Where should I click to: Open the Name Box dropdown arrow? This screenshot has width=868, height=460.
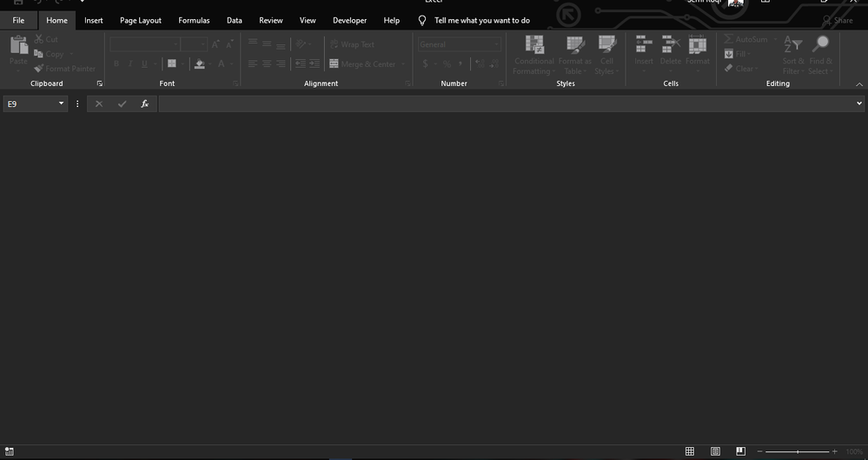coord(61,103)
